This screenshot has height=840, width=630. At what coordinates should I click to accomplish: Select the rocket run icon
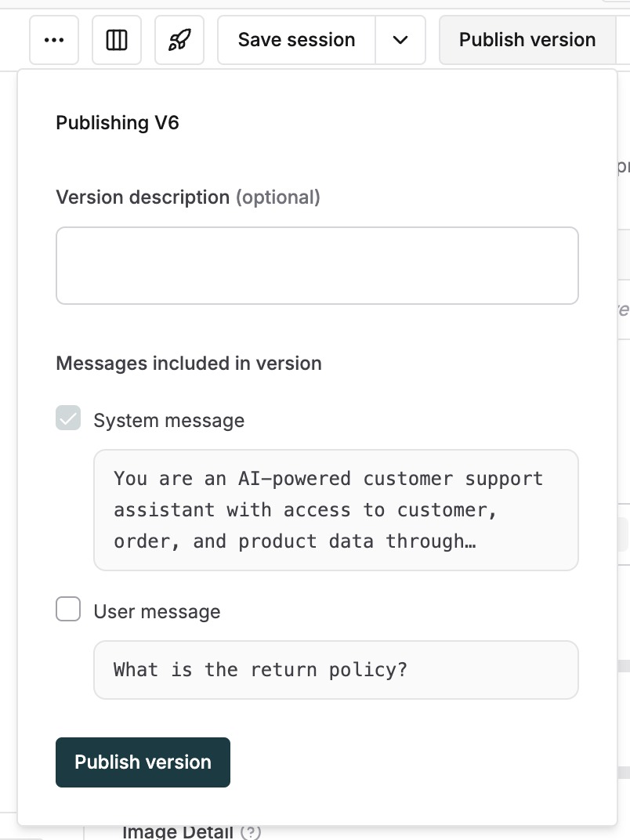tap(179, 40)
